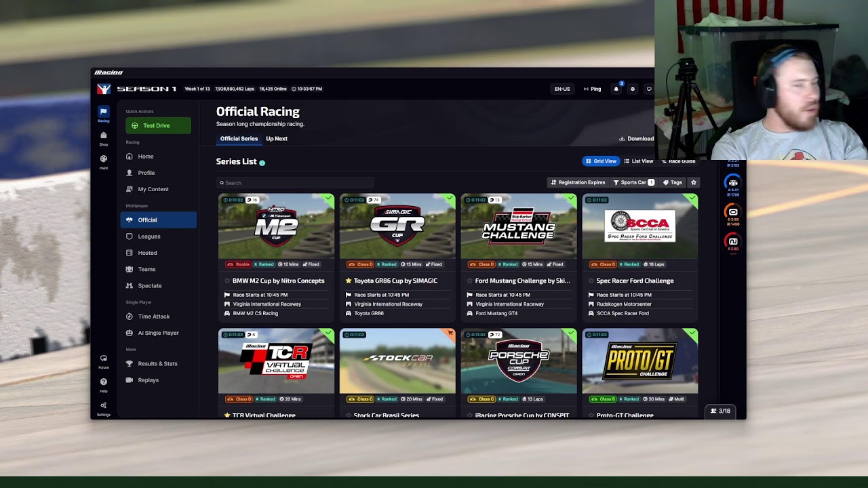This screenshot has height=488, width=868.
Task: Click 'Rudskogen Motorsenter' track text
Action: 623,304
